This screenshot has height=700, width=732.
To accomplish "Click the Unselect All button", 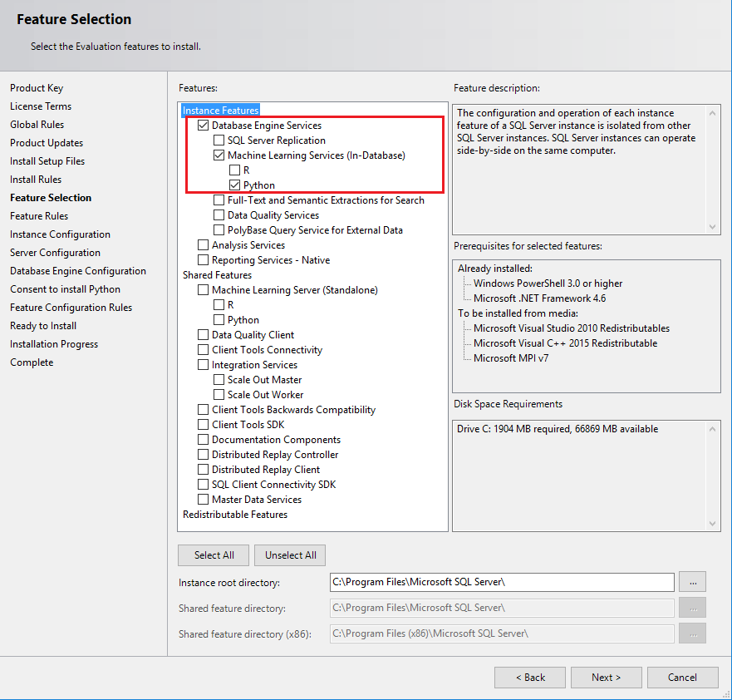I will tap(290, 555).
